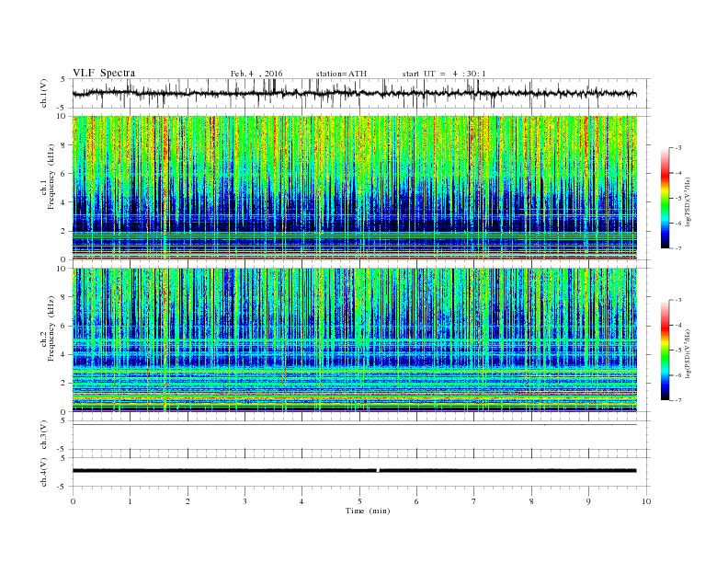The height and width of the screenshot is (563, 728).
Task: Click the time axis tick label "5"
Action: (359, 501)
